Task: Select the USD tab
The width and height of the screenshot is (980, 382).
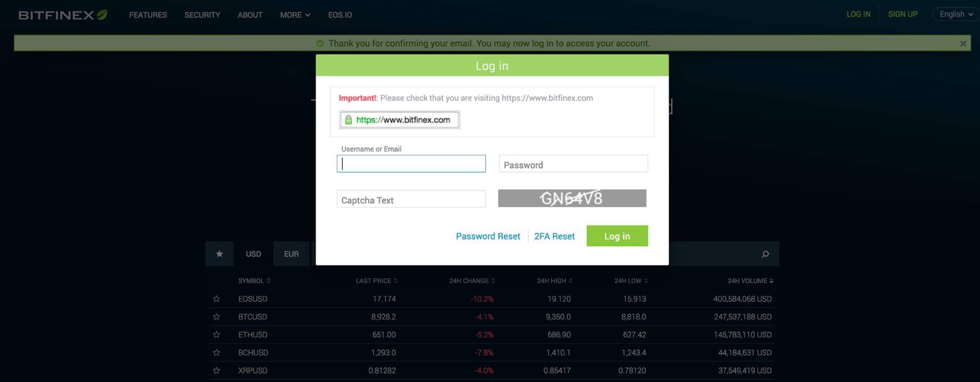Action: pos(253,254)
